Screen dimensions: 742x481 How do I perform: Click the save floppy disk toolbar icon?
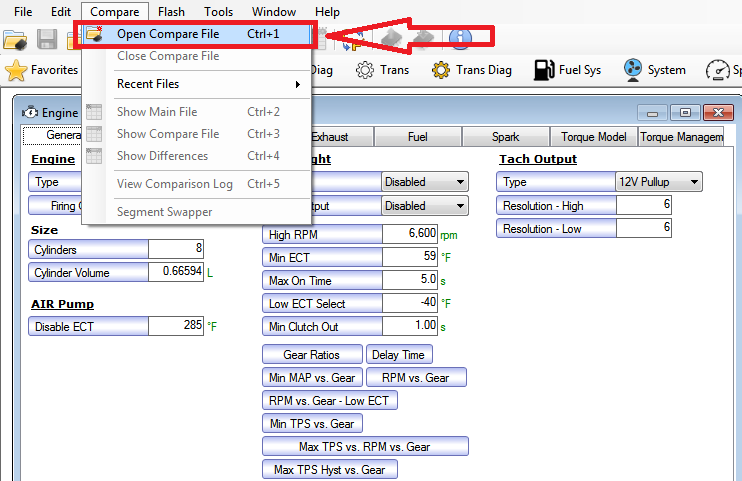(46, 40)
